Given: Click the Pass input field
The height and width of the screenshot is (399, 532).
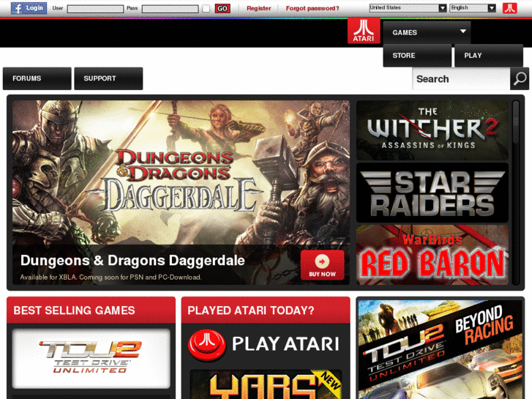Looking at the screenshot, I should (x=170, y=9).
